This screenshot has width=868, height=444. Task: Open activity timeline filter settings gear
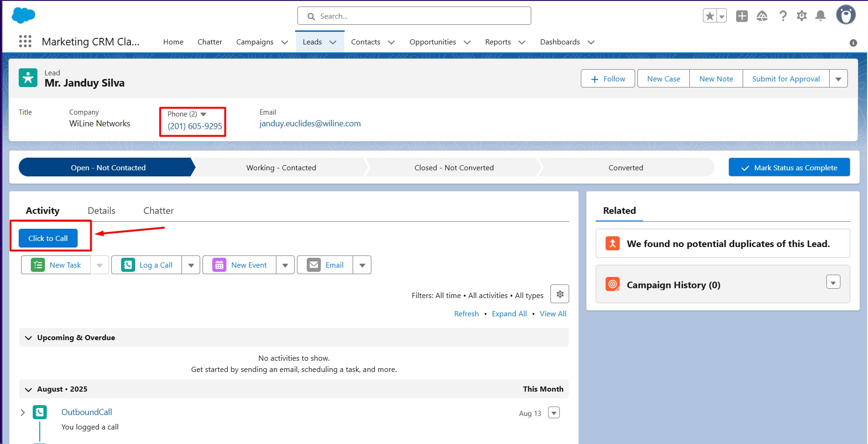tap(559, 294)
